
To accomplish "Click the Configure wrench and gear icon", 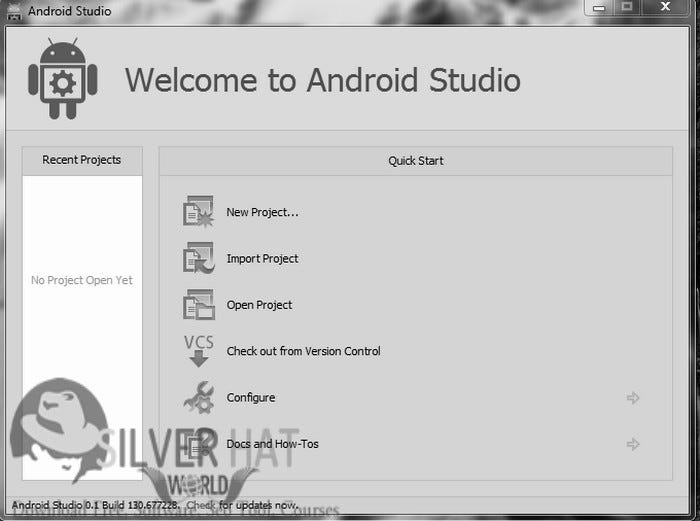I will (x=199, y=397).
